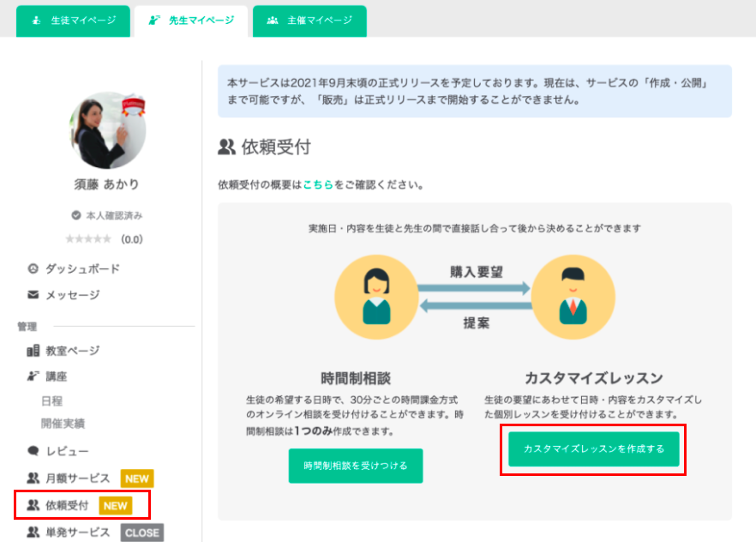Screen dimensions: 756x542
Task: Click the teacher icon on 先生マイページ tab
Action: pos(154,21)
